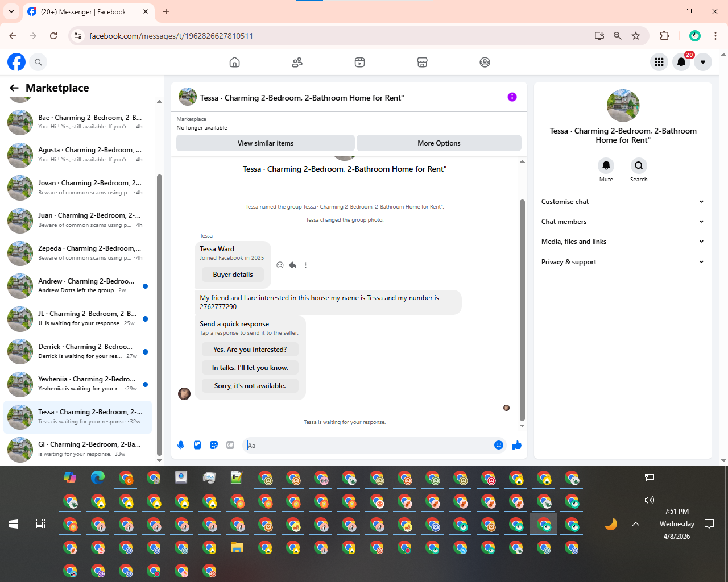
Task: Choose a sticker from the sticker icon
Action: pyautogui.click(x=214, y=445)
